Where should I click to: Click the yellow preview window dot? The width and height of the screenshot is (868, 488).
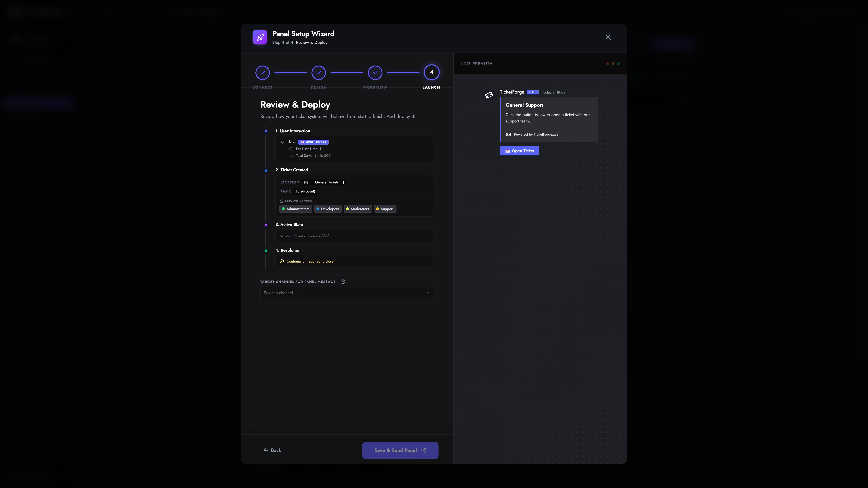coord(613,64)
